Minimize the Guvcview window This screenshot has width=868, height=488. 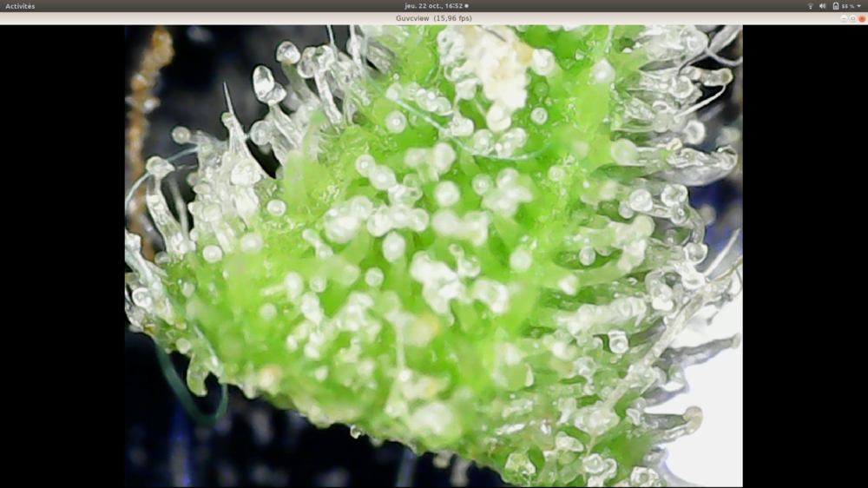(x=844, y=19)
